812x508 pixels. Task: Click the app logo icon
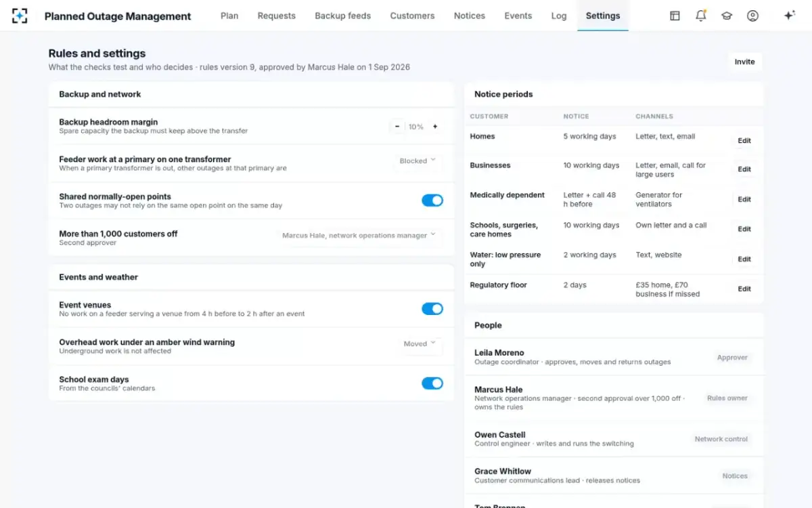click(x=20, y=16)
